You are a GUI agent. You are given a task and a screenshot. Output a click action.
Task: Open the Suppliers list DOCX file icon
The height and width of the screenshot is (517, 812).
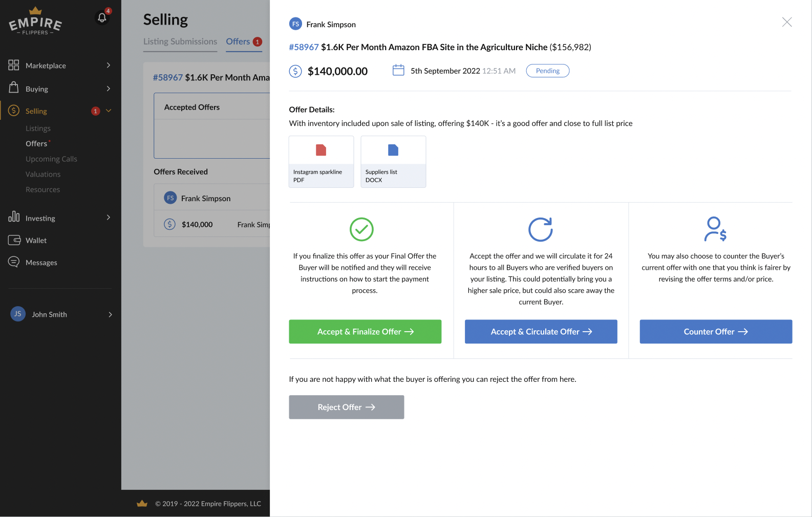[393, 150]
